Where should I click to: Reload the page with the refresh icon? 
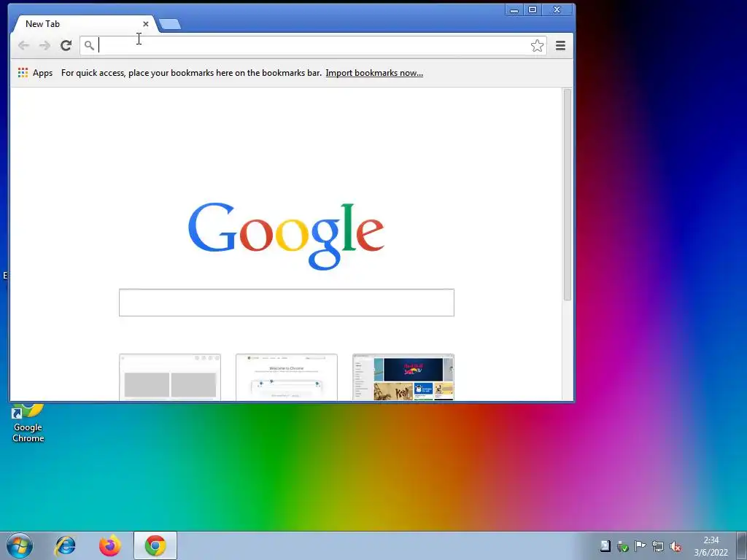point(66,45)
